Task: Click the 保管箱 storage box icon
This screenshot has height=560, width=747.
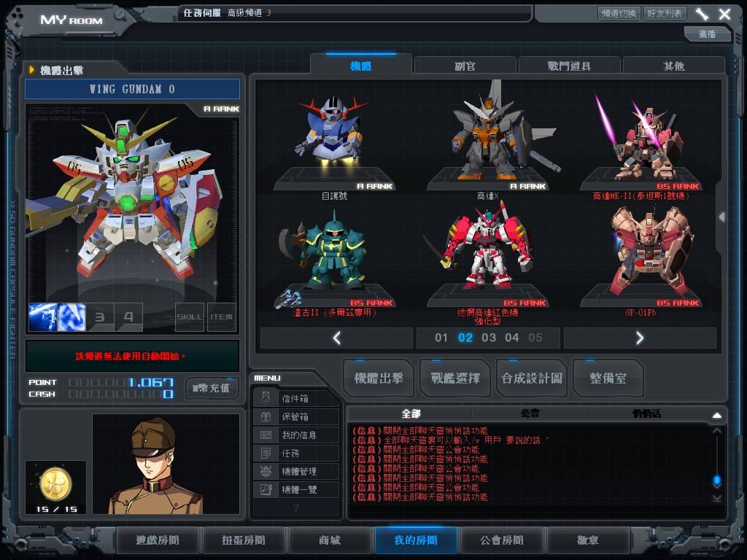Action: pyautogui.click(x=266, y=416)
